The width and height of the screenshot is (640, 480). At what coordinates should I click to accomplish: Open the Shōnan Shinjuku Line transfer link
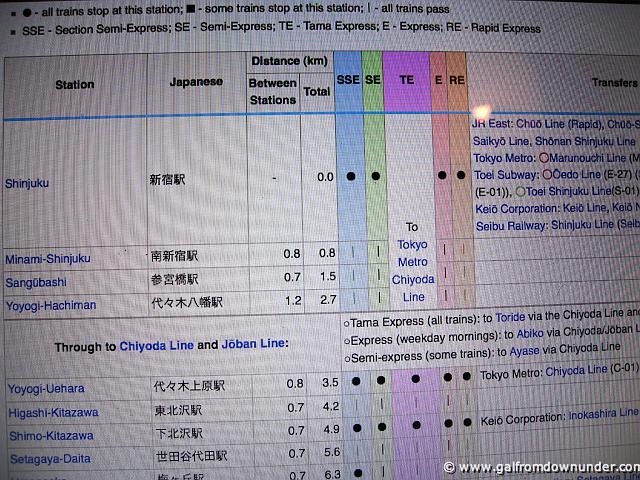(585, 141)
